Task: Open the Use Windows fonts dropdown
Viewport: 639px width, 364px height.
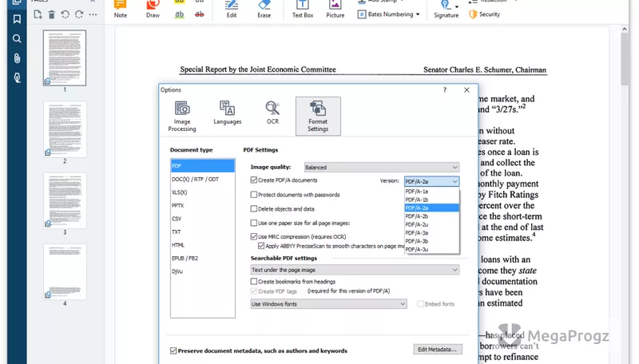Action: click(328, 304)
